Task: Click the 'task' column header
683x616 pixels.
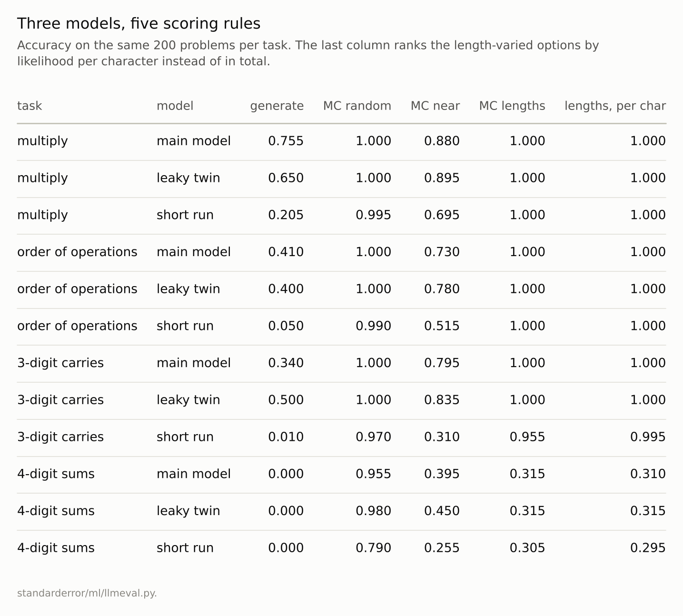Action: [x=30, y=106]
